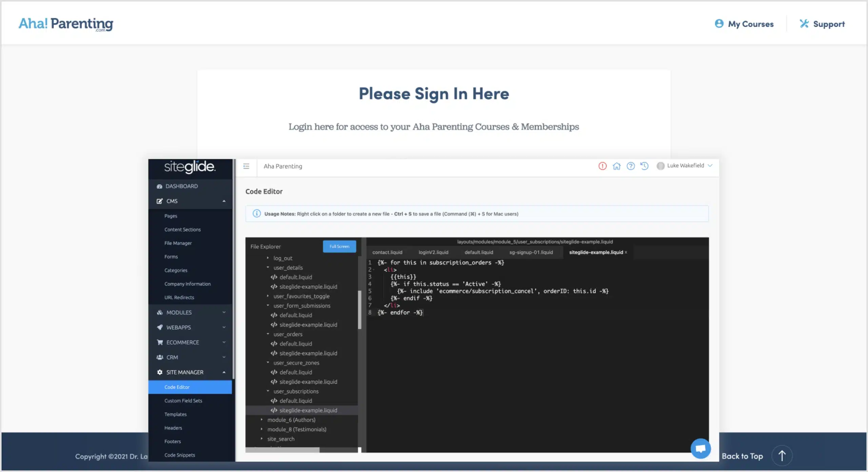Screen dimensions: 868x472
Task: Open the Dashboard speedometer icon in Siteglide sidebar
Action: 160,186
